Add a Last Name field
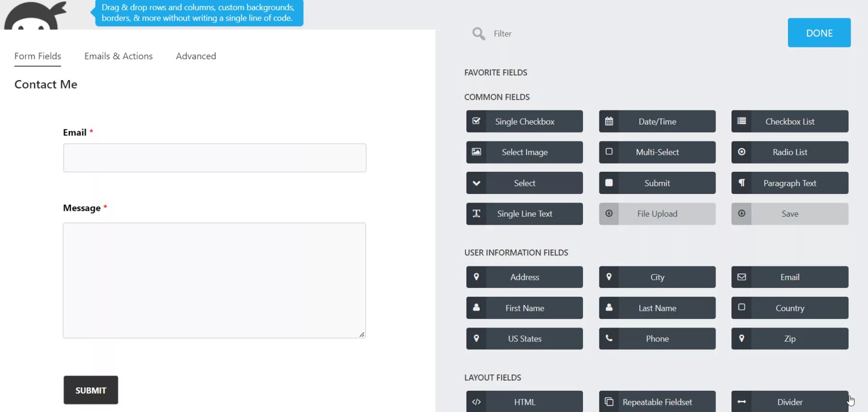The height and width of the screenshot is (412, 868). pos(657,308)
